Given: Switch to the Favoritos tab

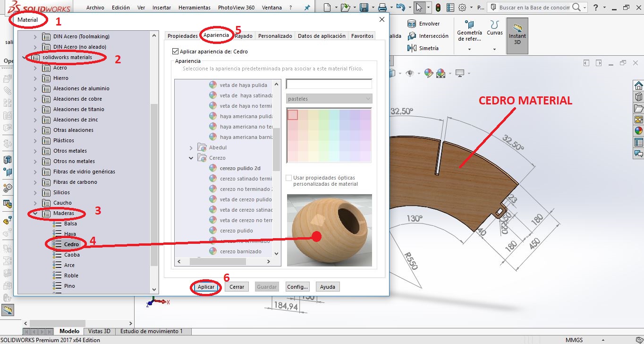Looking at the screenshot, I should (x=362, y=35).
